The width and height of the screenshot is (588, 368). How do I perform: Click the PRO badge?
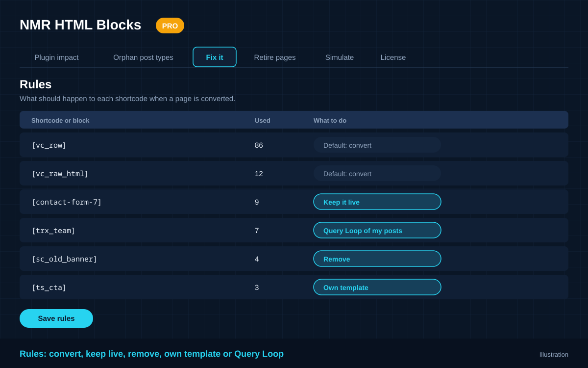(x=170, y=26)
